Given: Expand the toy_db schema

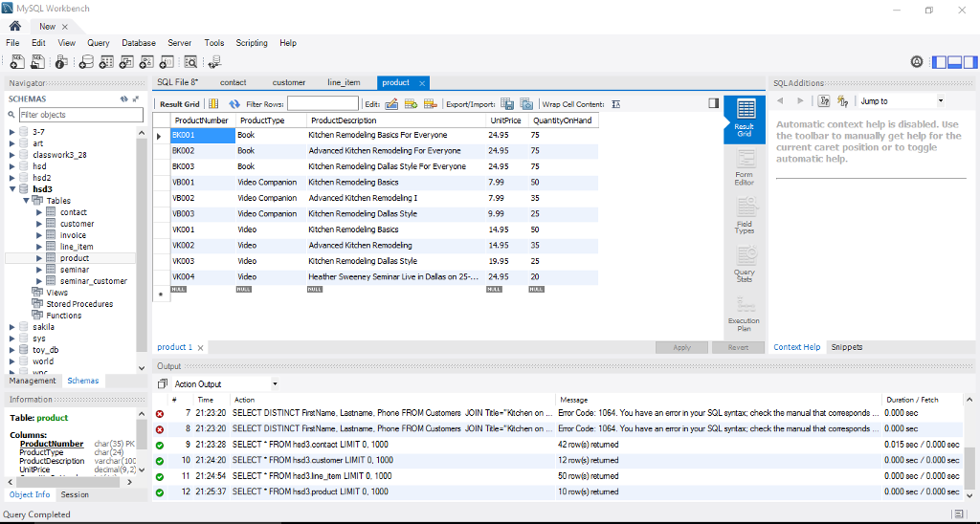Looking at the screenshot, I should pyautogui.click(x=12, y=350).
